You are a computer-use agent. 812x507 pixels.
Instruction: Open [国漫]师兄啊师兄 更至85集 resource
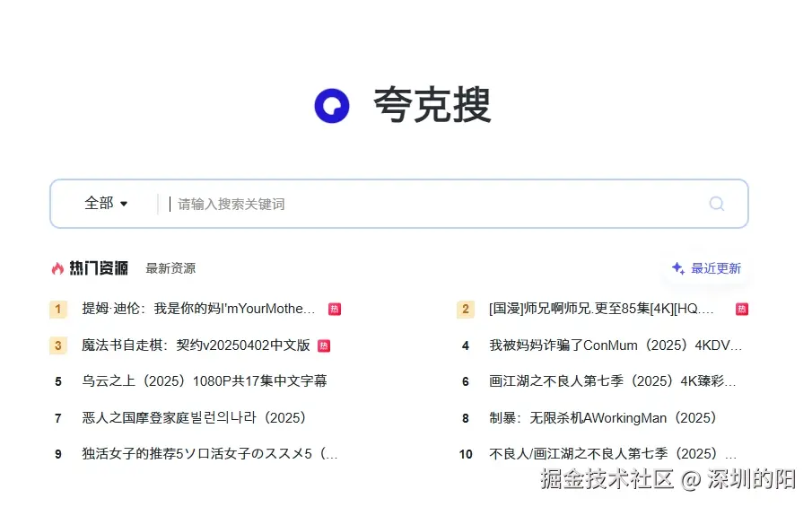point(601,309)
